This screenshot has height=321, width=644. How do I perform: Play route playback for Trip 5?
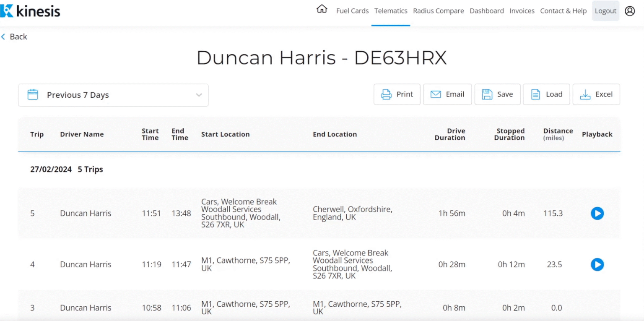pos(597,213)
